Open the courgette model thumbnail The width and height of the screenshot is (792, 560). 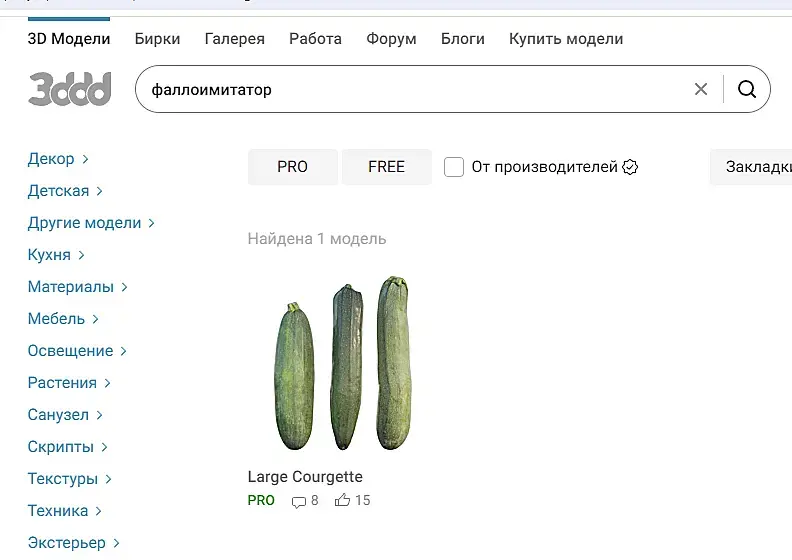coord(342,364)
